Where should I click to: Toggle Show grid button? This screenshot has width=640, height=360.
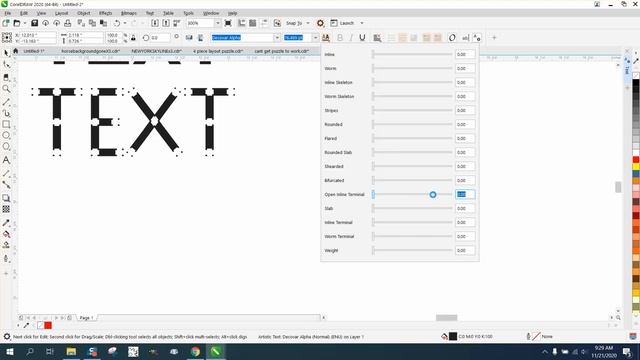(253, 23)
